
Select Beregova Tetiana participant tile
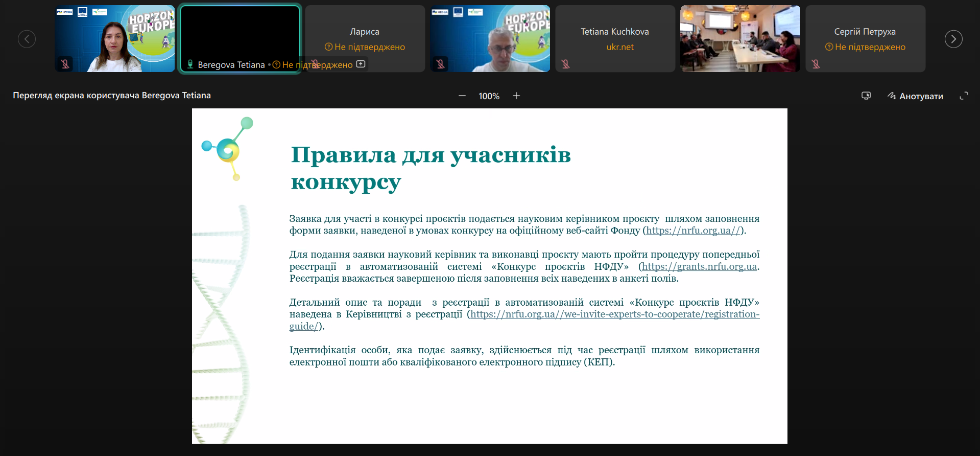[x=240, y=39]
